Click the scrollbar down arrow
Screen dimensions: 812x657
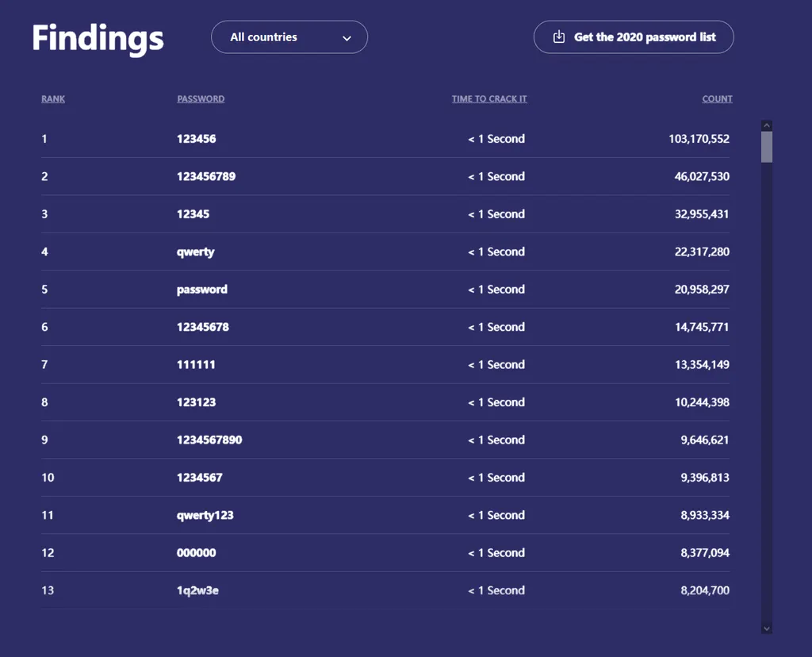766,628
